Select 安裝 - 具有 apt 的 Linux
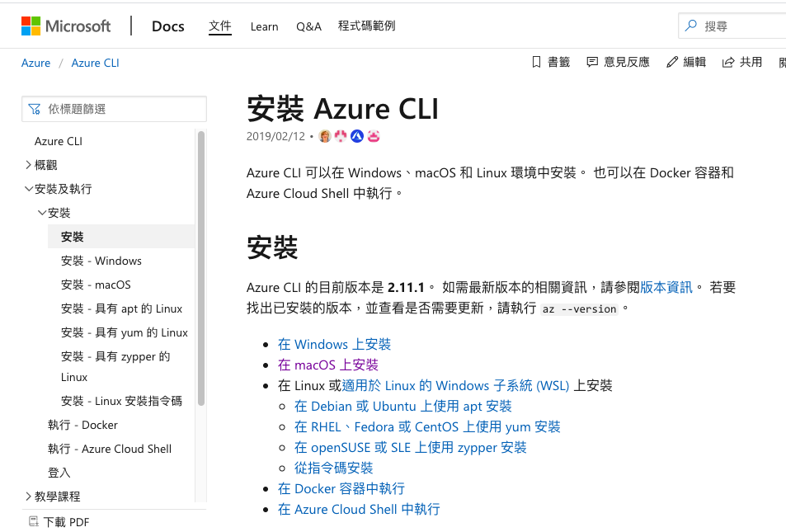Viewport: 786px width, 532px height. tap(122, 308)
